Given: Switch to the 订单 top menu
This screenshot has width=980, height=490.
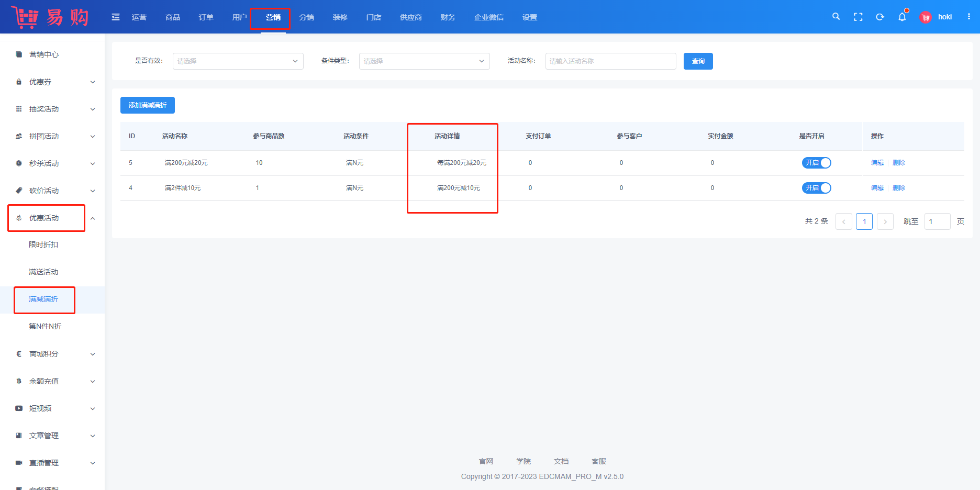Looking at the screenshot, I should coord(206,17).
